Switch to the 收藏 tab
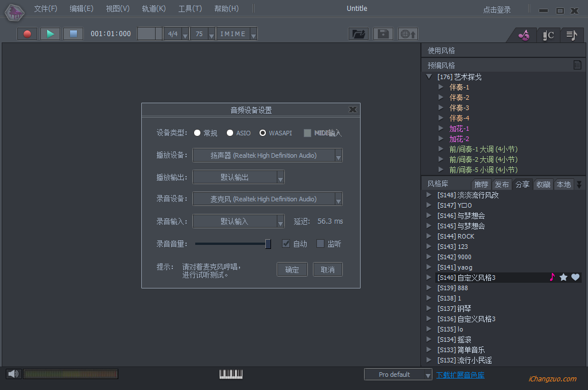Screen dimensions: 588x390 pos(543,184)
